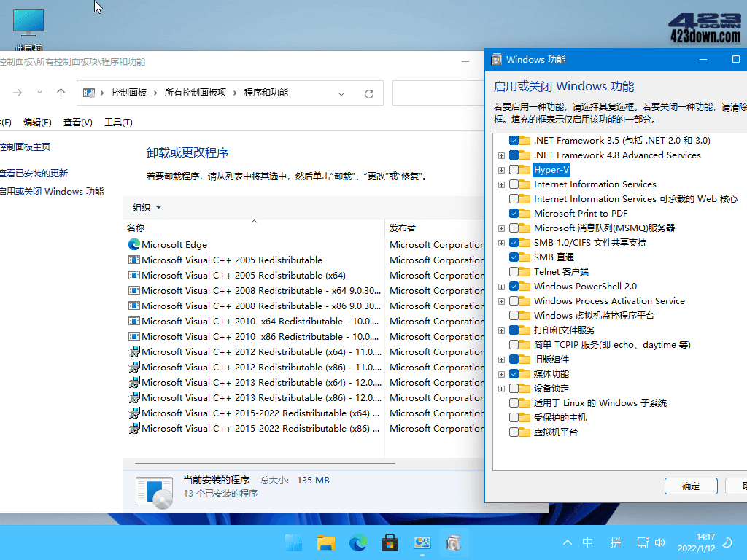Expand the Internet Information Services node

click(501, 184)
